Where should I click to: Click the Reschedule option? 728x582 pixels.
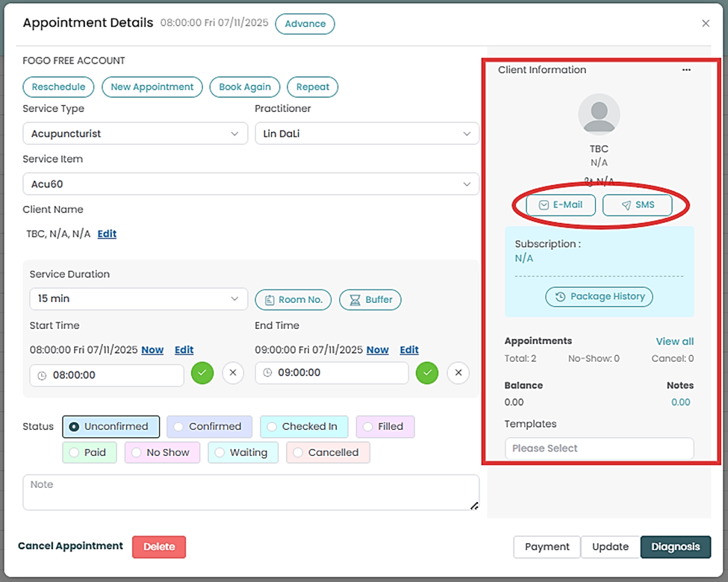click(x=58, y=87)
